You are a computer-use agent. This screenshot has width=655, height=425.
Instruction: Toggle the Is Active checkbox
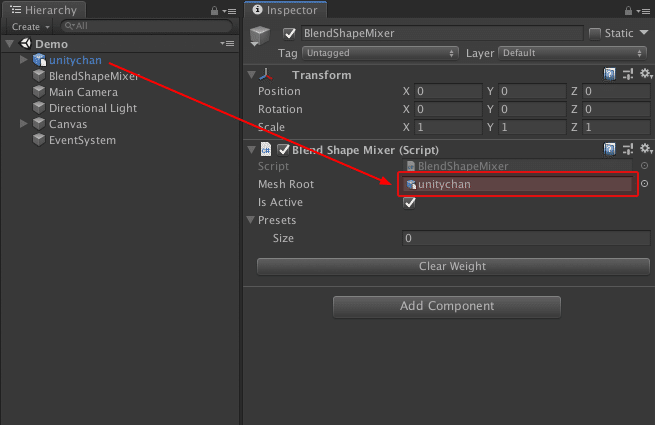409,202
